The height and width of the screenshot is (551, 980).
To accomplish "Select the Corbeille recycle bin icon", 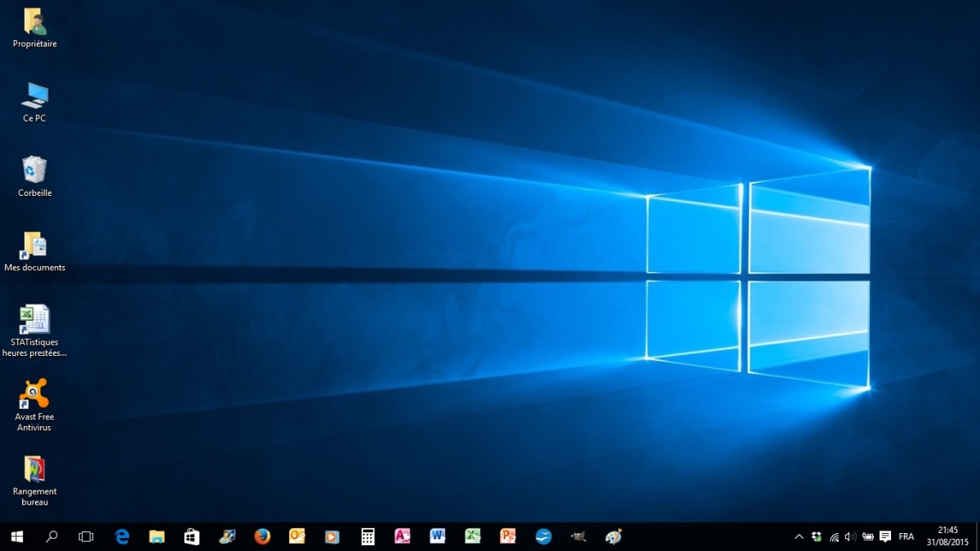I will click(x=34, y=176).
